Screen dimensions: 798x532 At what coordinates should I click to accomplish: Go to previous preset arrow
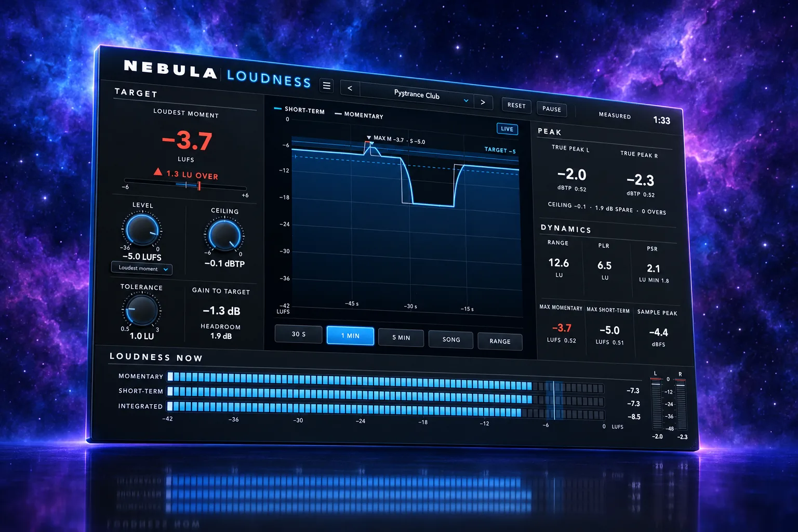coord(350,88)
